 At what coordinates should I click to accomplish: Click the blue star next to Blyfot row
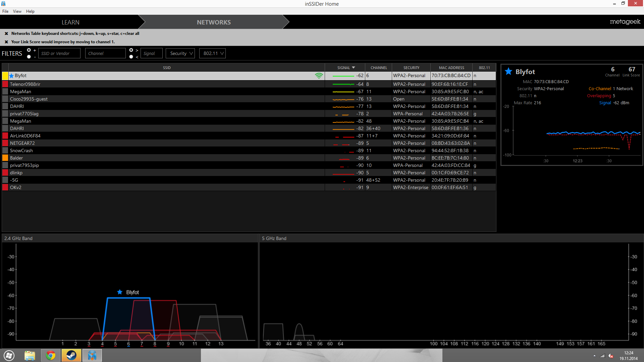[x=12, y=76]
